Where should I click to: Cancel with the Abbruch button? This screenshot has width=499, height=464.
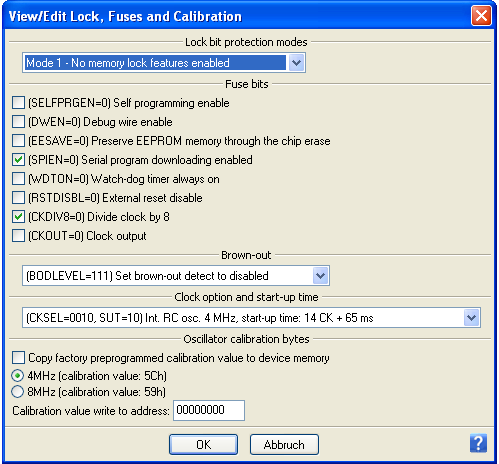click(x=284, y=444)
